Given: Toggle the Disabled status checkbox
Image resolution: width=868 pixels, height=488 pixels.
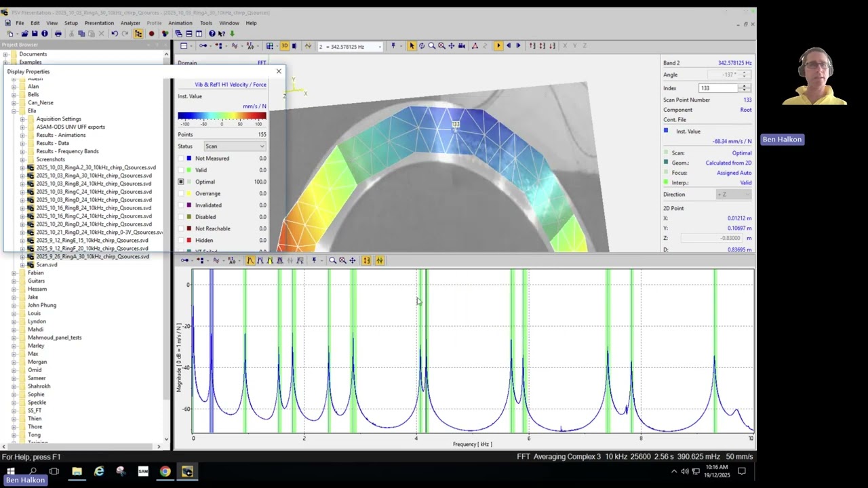Looking at the screenshot, I should pos(181,217).
